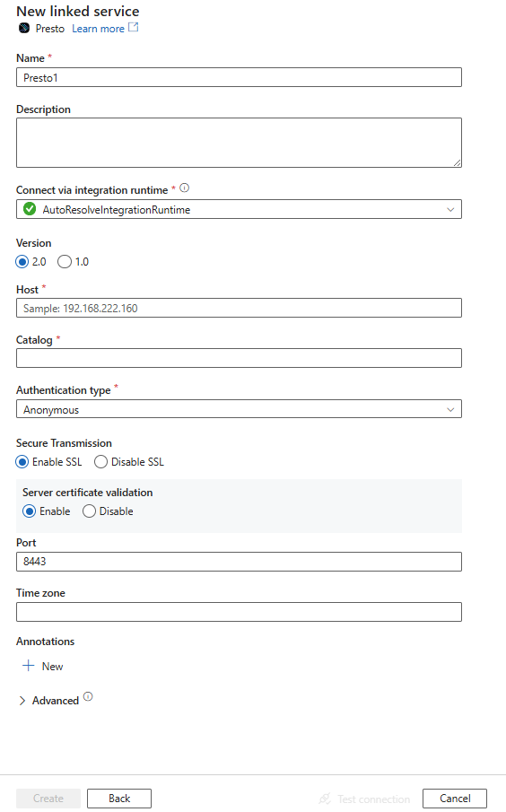
Task: Click the Test connection plug icon
Action: 325,799
